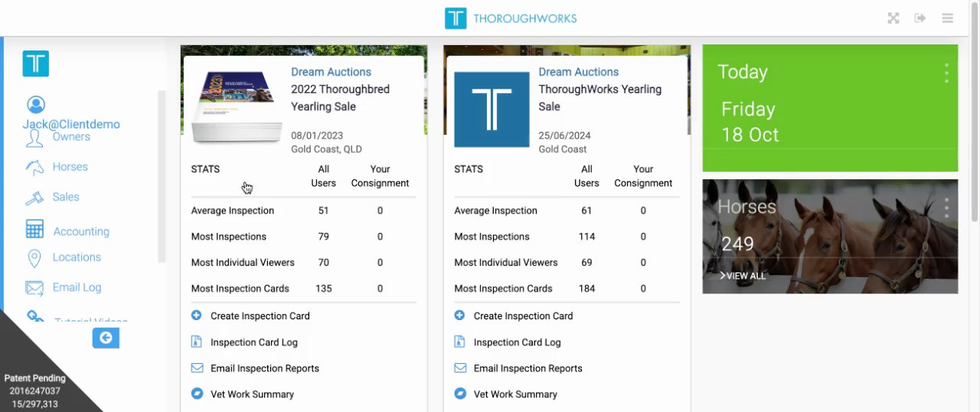Click Dream Auctions link on 2022 sale
The width and height of the screenshot is (980, 412).
pos(331,72)
